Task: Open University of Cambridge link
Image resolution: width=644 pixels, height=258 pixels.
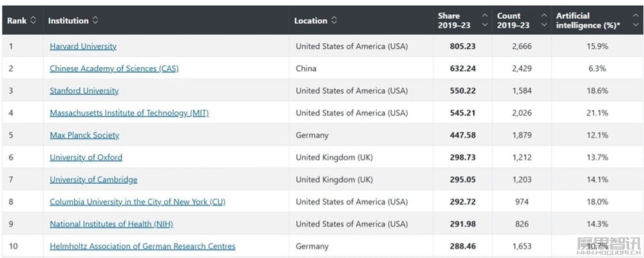Action: coord(93,180)
